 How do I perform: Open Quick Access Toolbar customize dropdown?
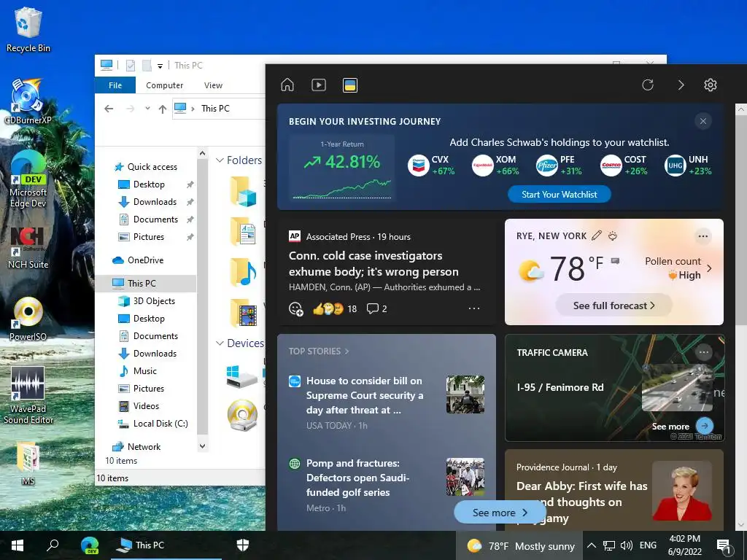[x=160, y=66]
